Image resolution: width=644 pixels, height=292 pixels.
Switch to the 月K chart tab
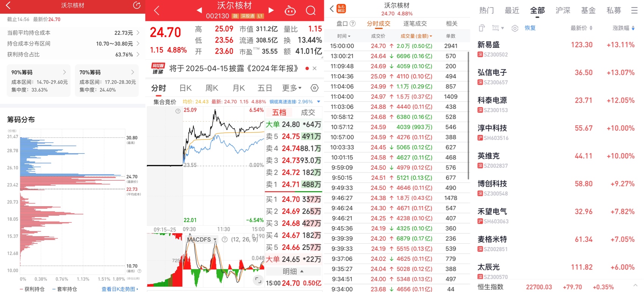(x=238, y=88)
